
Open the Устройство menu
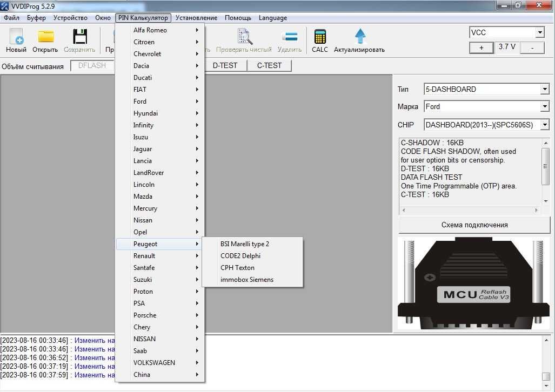[x=70, y=18]
